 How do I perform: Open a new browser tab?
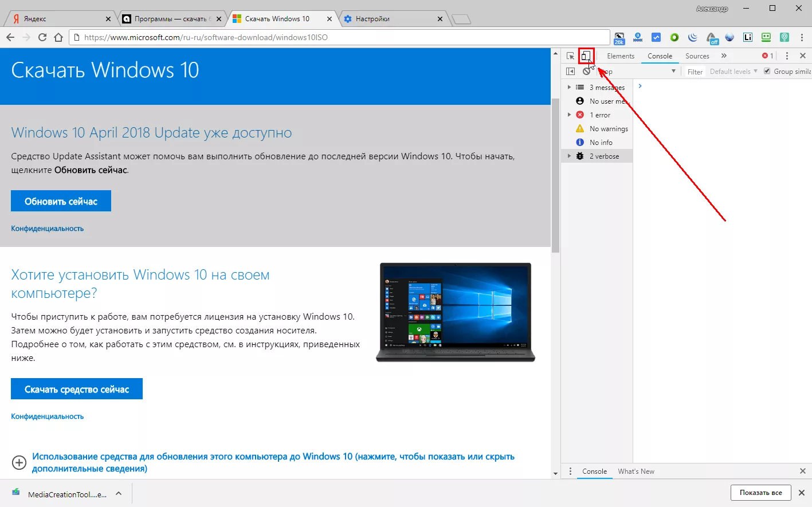(x=461, y=19)
